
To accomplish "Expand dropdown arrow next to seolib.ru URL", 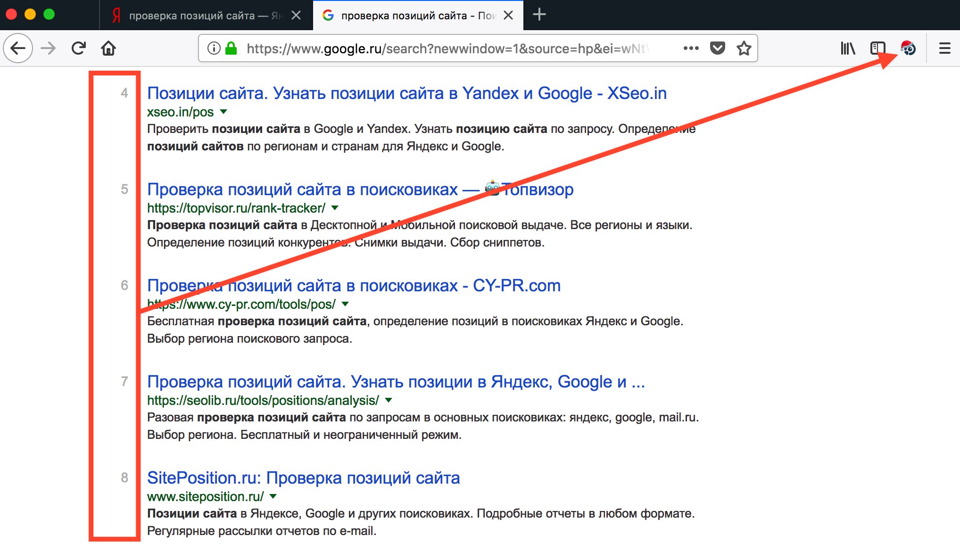I will click(x=389, y=400).
